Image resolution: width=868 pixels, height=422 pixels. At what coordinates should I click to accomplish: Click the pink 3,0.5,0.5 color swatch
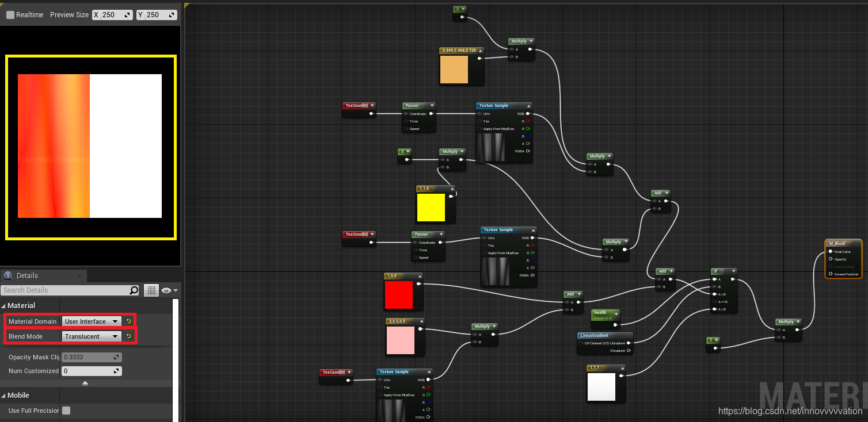coord(401,340)
